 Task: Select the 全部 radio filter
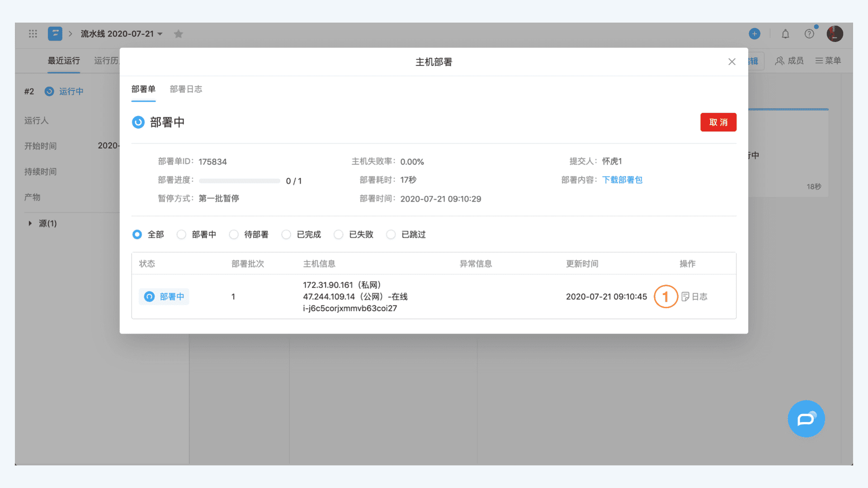click(x=137, y=235)
